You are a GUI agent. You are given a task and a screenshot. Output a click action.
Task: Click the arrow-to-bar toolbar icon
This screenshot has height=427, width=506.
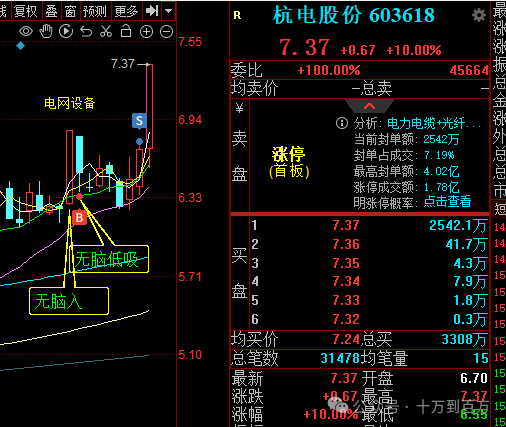coord(152,11)
